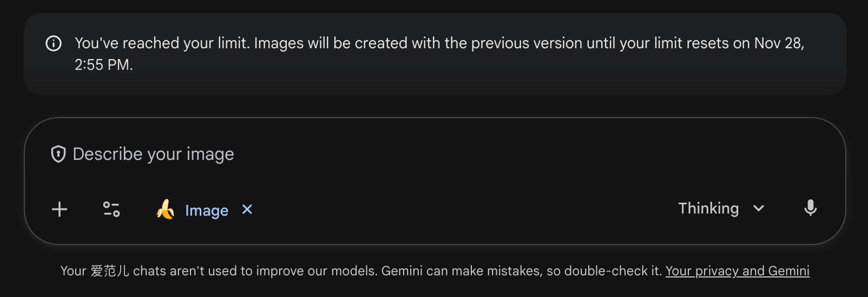Click the banana icon in the Image chip
The width and height of the screenshot is (868, 297).
(165, 209)
